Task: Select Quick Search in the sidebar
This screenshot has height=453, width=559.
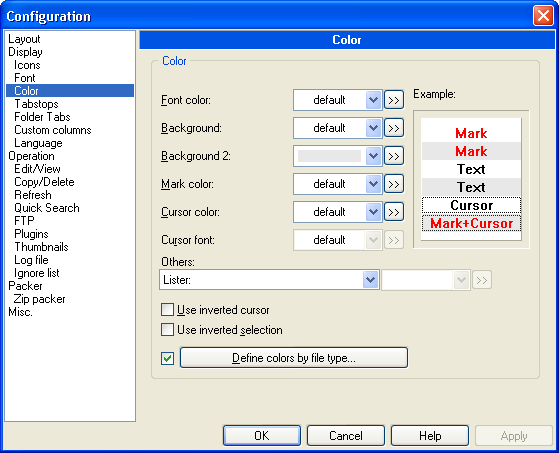Action: pyautogui.click(x=47, y=208)
